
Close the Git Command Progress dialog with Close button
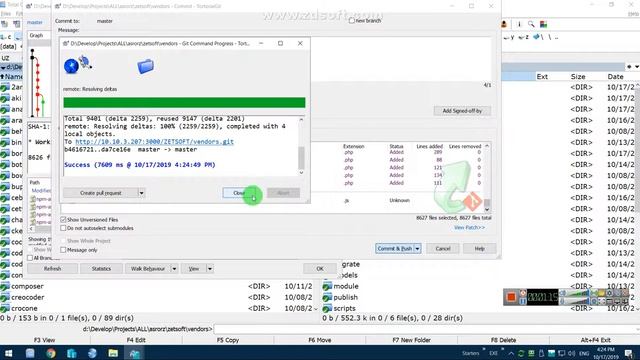pyautogui.click(x=239, y=193)
